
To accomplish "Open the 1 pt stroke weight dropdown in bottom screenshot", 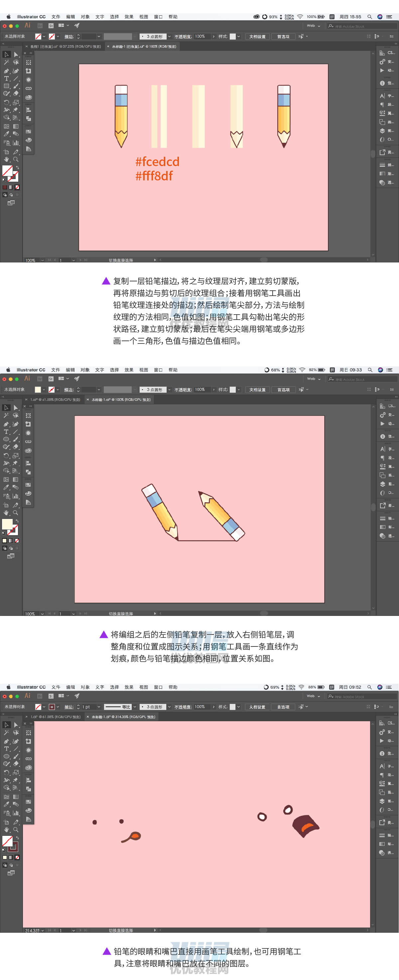I will [99, 707].
